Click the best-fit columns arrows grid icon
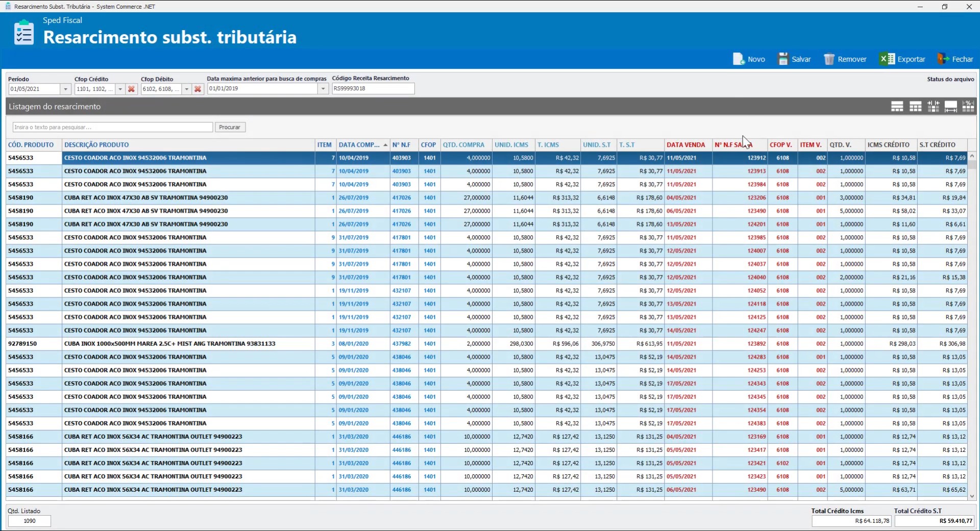The width and height of the screenshot is (980, 531). pos(933,107)
